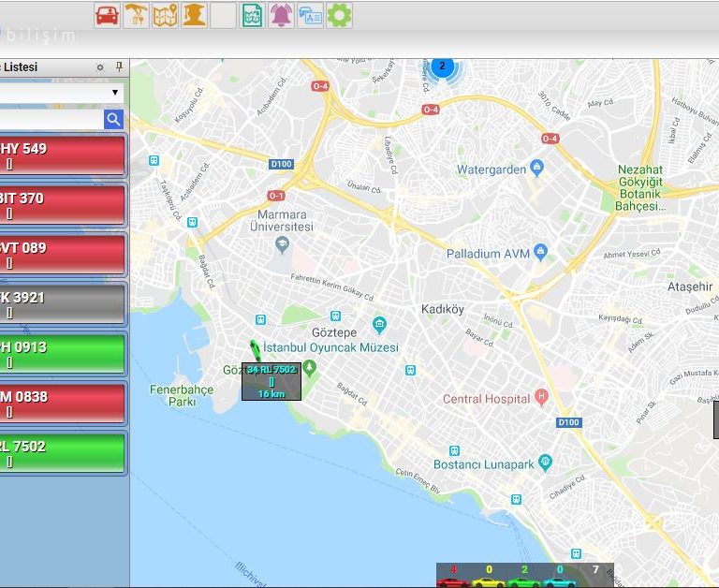Pin the Listesi panel with pushpin icon

pyautogui.click(x=119, y=67)
